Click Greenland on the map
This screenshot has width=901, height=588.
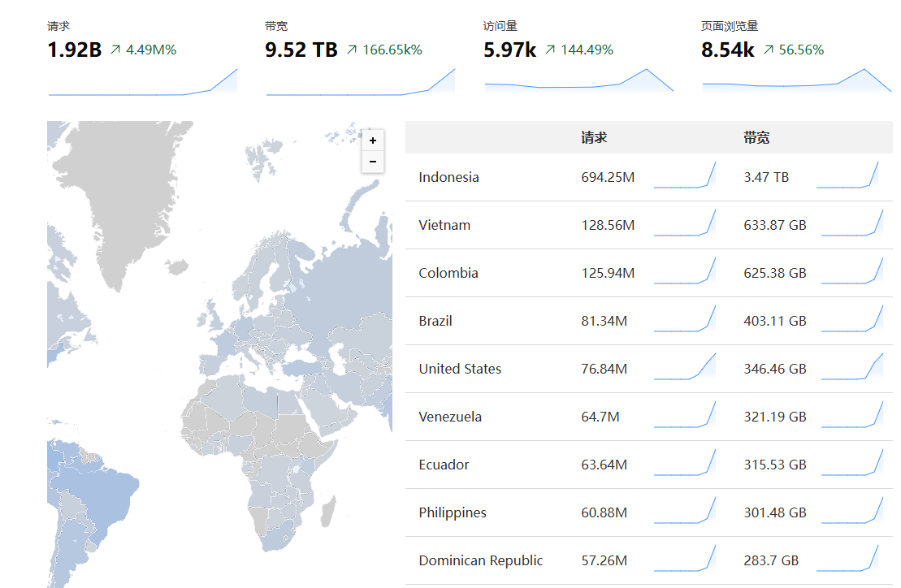click(x=122, y=195)
